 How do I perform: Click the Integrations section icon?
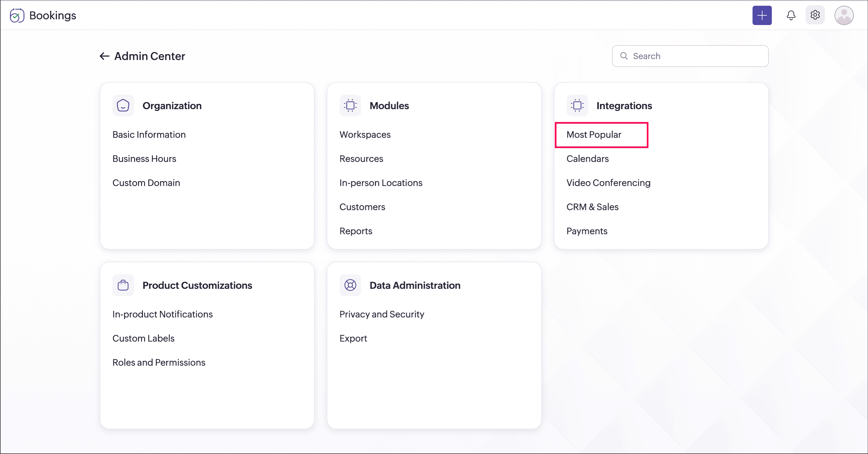point(577,106)
